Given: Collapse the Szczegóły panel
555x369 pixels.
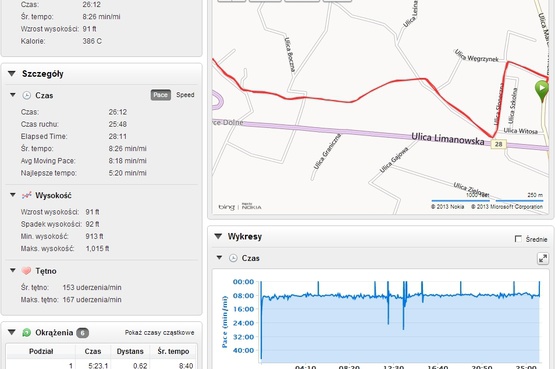Looking at the screenshot, I should [12, 74].
